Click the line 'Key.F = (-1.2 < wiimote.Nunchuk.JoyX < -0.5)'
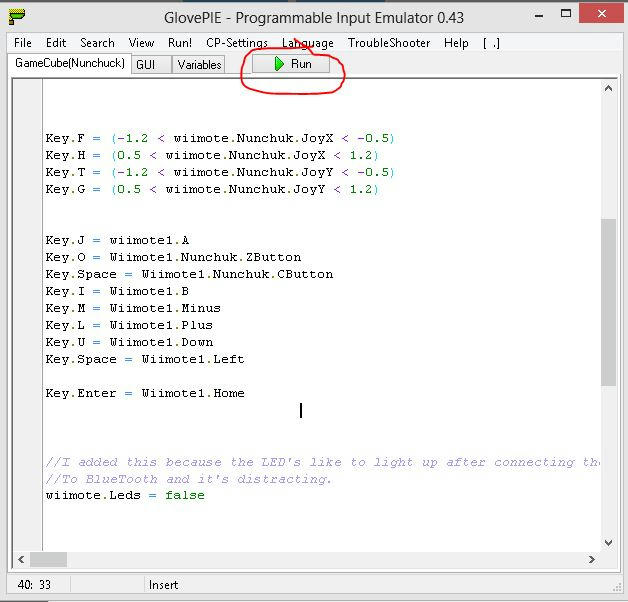628x602 pixels. click(220, 139)
